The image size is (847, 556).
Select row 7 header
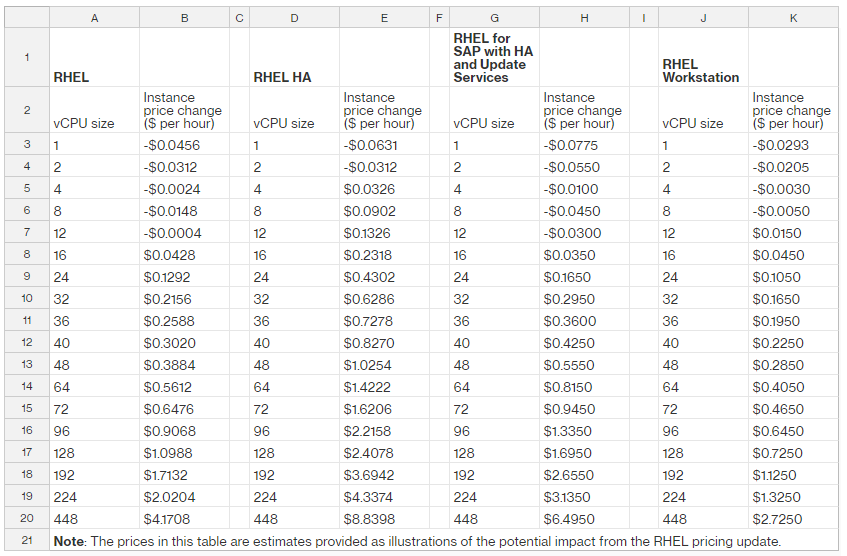tap(27, 232)
